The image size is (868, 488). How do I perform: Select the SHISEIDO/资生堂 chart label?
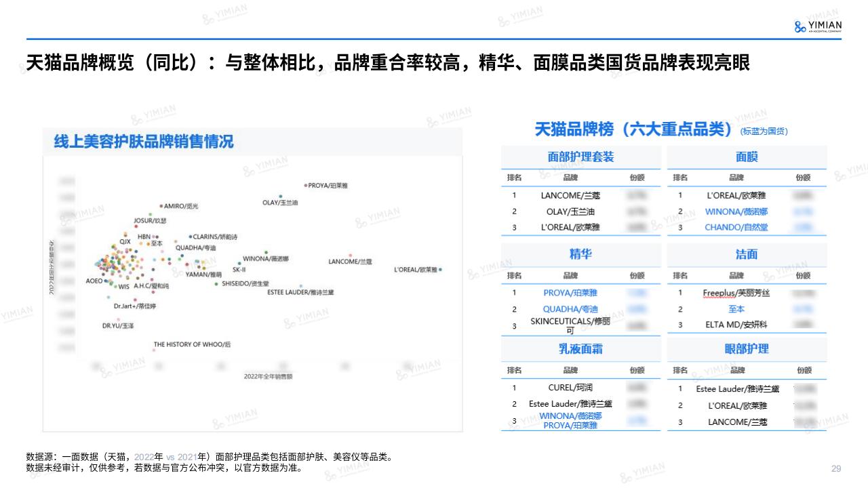[245, 284]
